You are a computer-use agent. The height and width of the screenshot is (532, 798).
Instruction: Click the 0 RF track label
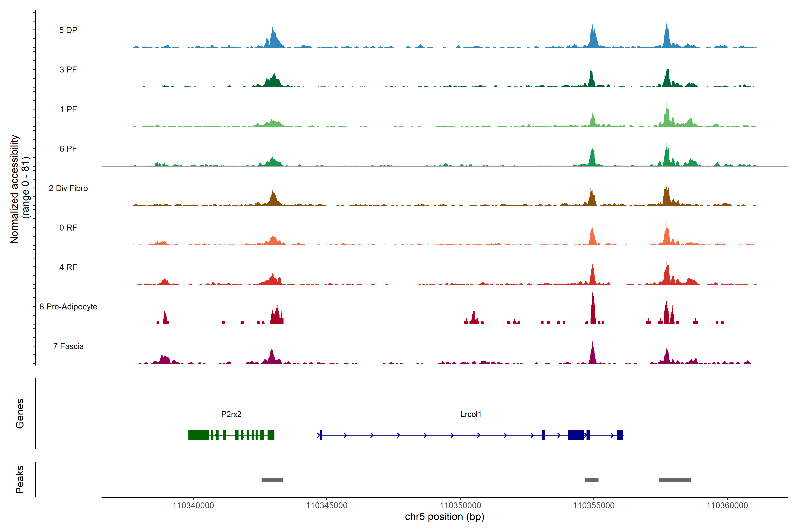click(68, 228)
